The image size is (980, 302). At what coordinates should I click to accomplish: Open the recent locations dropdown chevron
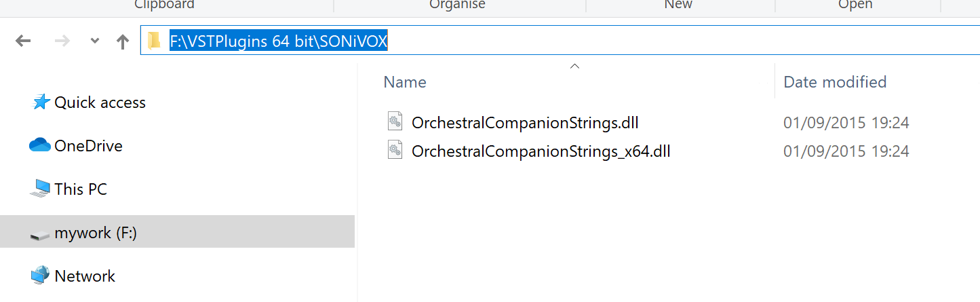coord(95,41)
